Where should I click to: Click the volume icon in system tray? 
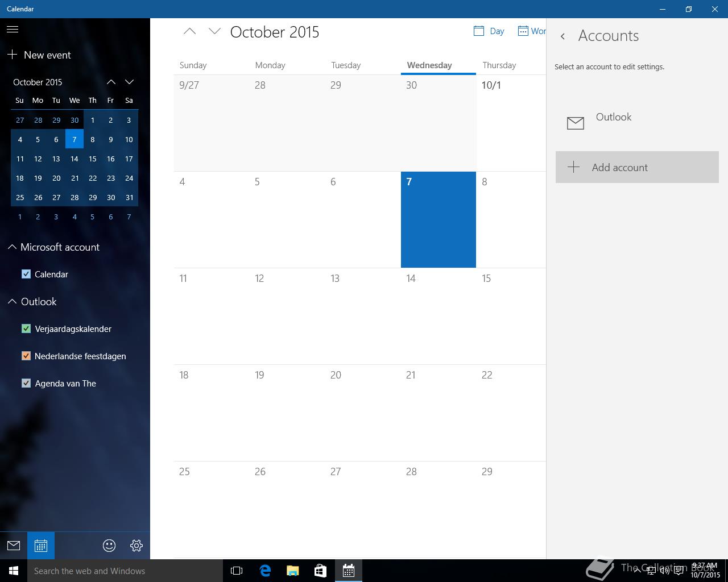click(664, 571)
